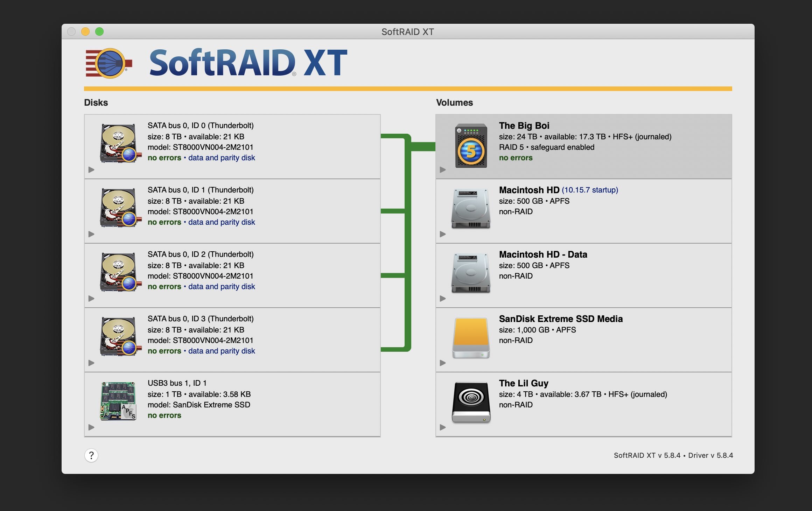Screen dimensions: 812x511
Task: Click the SATA ID 2 hard disk icon
Action: (120, 272)
